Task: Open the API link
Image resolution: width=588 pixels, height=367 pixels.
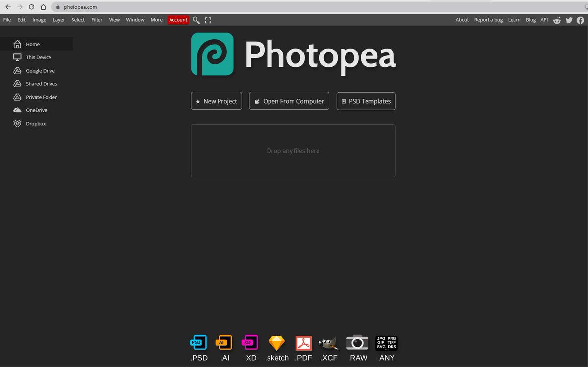Action: [544, 20]
